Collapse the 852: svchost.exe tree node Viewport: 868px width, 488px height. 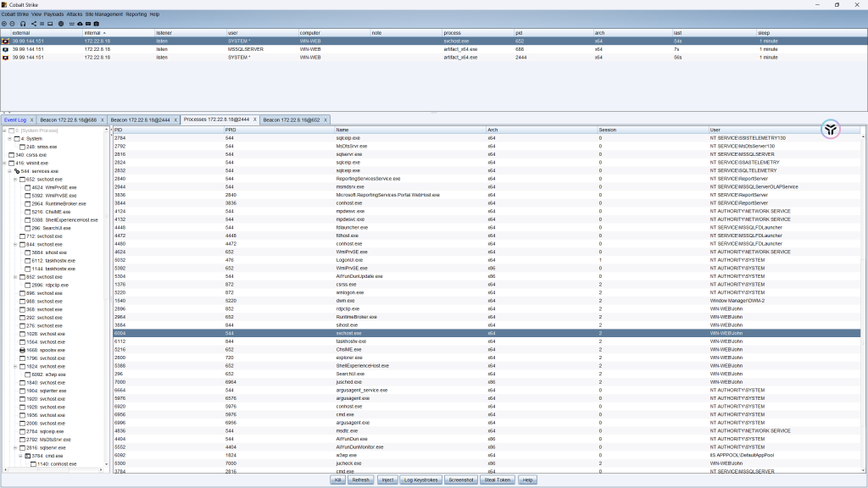(x=15, y=277)
